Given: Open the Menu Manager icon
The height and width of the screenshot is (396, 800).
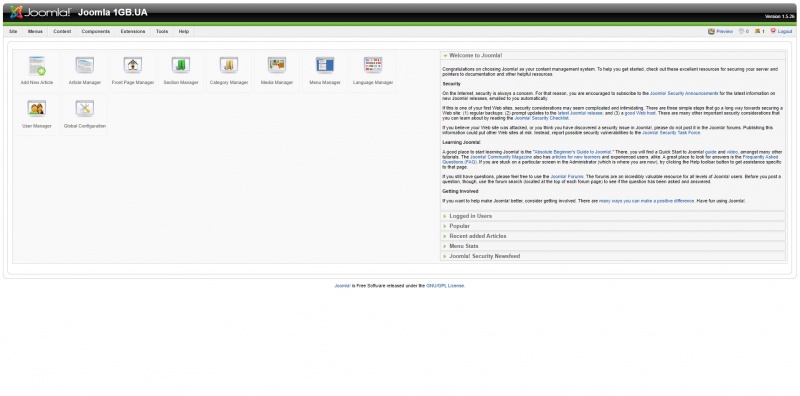Looking at the screenshot, I should 324,71.
